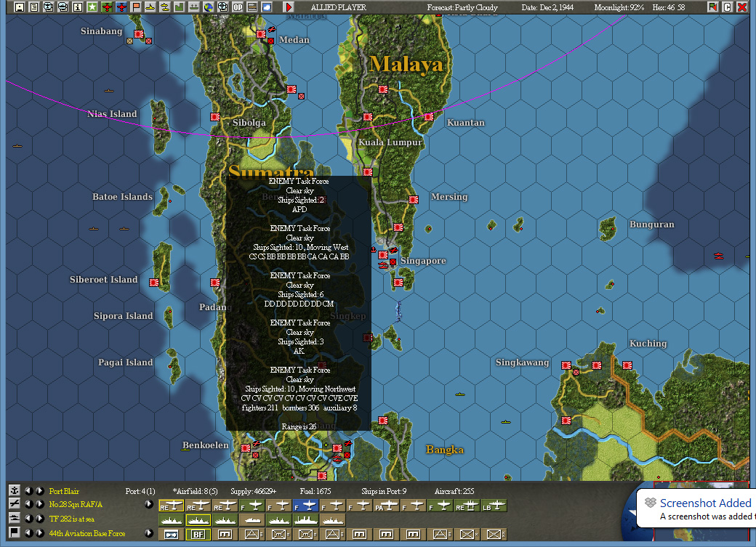The width and height of the screenshot is (756, 547).
Task: Select the LB level bomber squadron icon
Action: [494, 506]
